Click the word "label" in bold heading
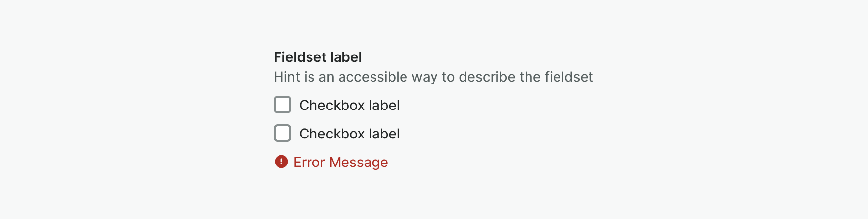Viewport: 868px width, 219px height. click(x=346, y=57)
